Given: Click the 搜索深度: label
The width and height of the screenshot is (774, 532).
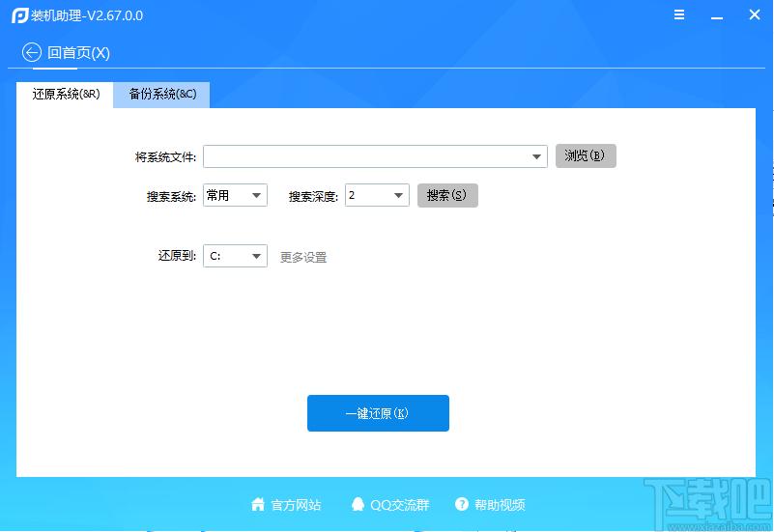Looking at the screenshot, I should pyautogui.click(x=313, y=197).
